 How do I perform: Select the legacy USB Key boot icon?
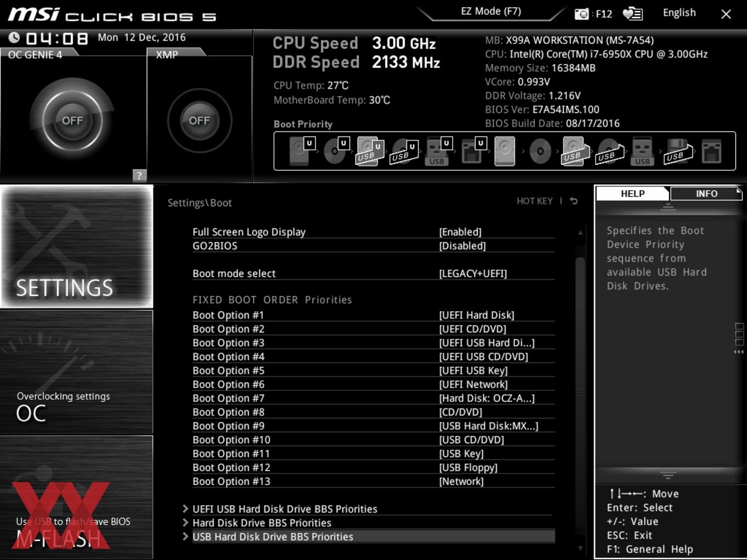point(642,151)
